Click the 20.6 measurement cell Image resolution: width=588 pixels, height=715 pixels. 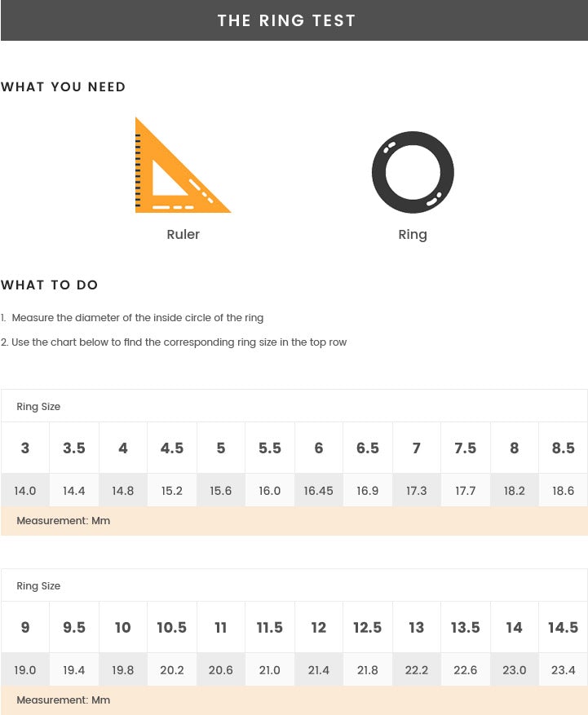click(221, 670)
